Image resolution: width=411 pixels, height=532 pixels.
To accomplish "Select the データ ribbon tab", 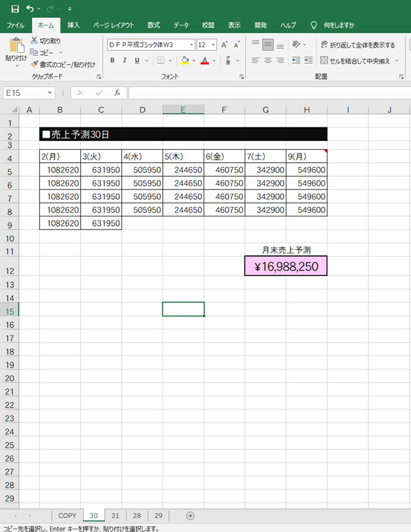I will 182,25.
